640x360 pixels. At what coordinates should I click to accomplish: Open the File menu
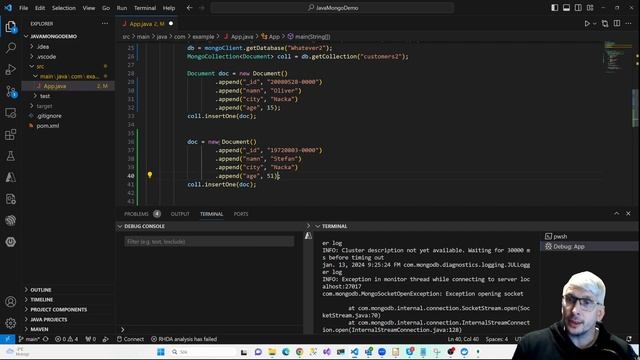[24, 8]
